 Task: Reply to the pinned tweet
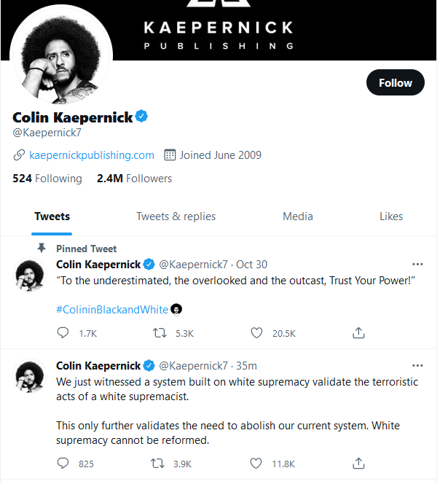coord(63,333)
